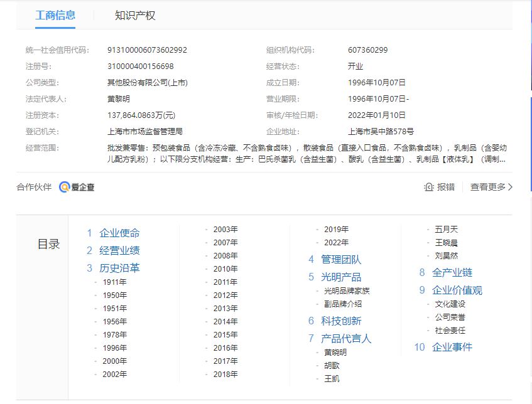
Task: Select organization code 607360299
Action: click(368, 50)
